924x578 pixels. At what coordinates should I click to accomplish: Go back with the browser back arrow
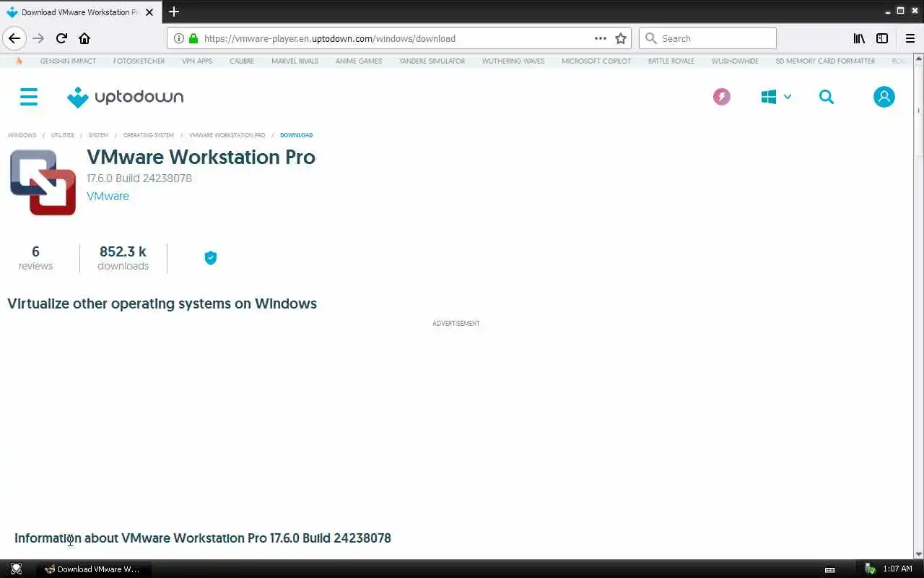(14, 38)
